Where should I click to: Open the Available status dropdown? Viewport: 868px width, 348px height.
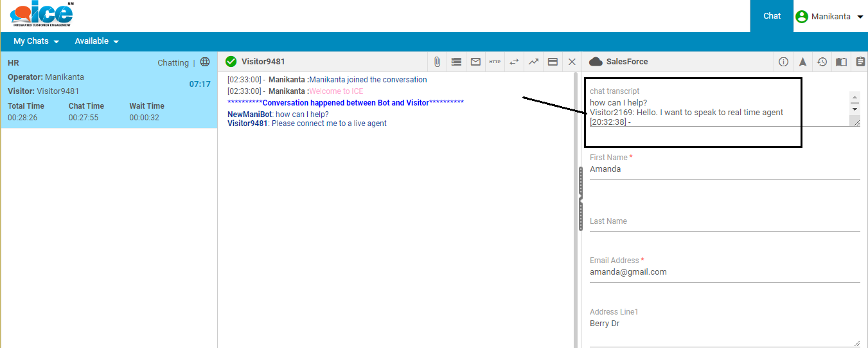(x=96, y=41)
